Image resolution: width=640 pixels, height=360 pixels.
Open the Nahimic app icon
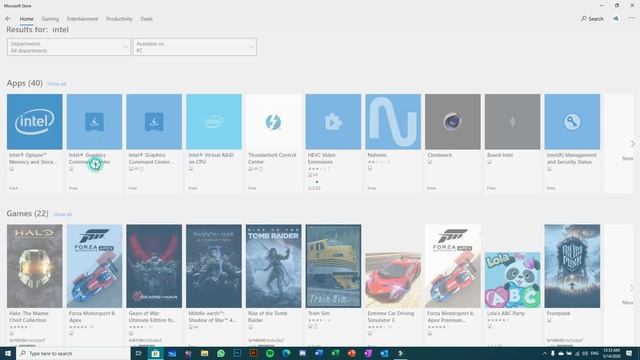pyautogui.click(x=393, y=122)
